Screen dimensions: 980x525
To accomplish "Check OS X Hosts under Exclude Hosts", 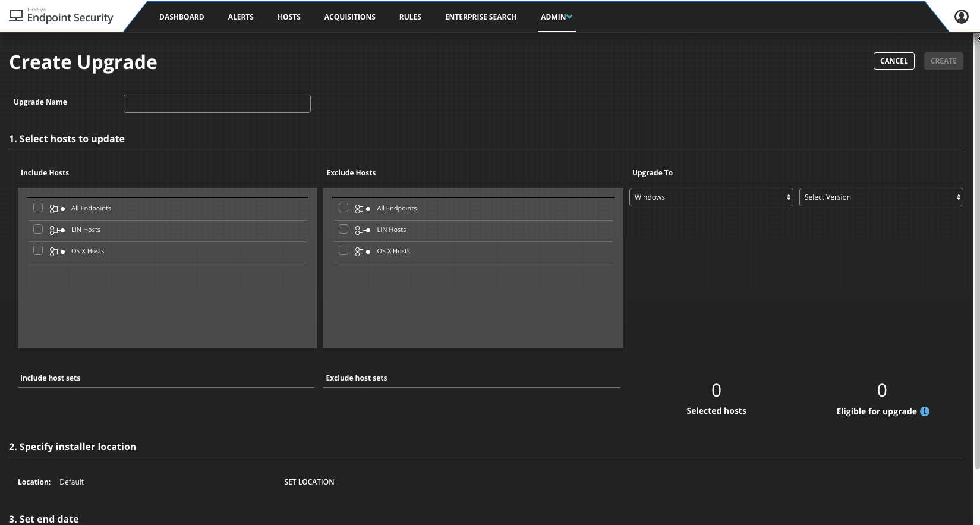I will tap(344, 250).
